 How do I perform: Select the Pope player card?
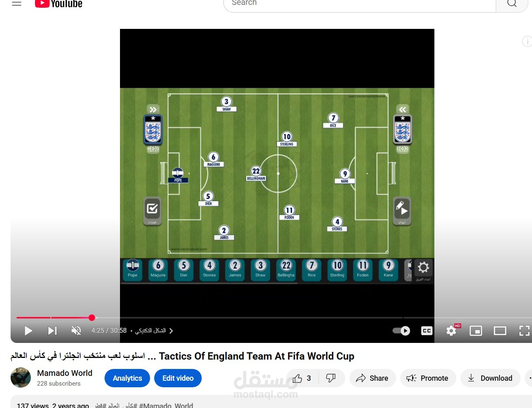pos(133,269)
